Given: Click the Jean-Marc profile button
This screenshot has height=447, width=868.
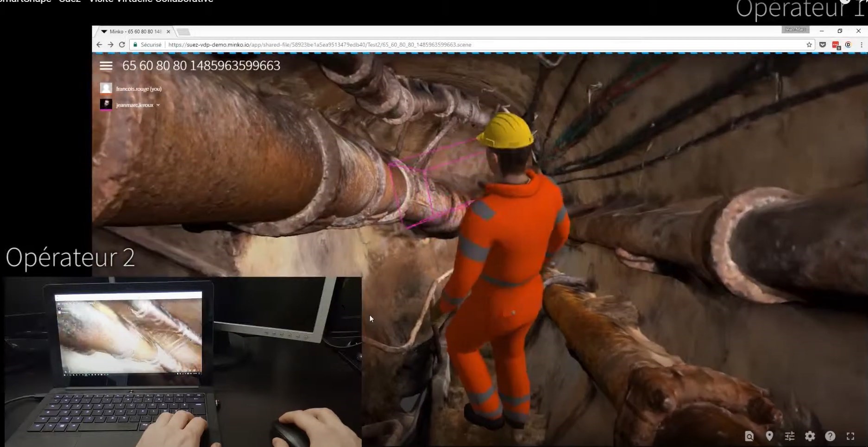Looking at the screenshot, I should (x=795, y=30).
